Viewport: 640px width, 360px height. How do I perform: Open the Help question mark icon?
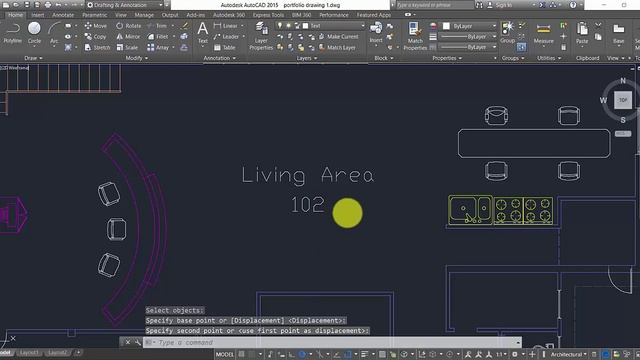click(x=573, y=5)
